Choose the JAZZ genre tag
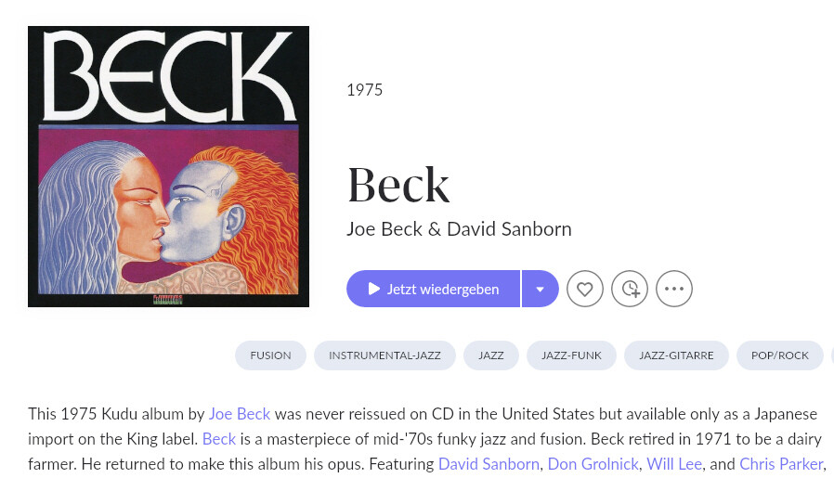The image size is (834, 504). (491, 355)
